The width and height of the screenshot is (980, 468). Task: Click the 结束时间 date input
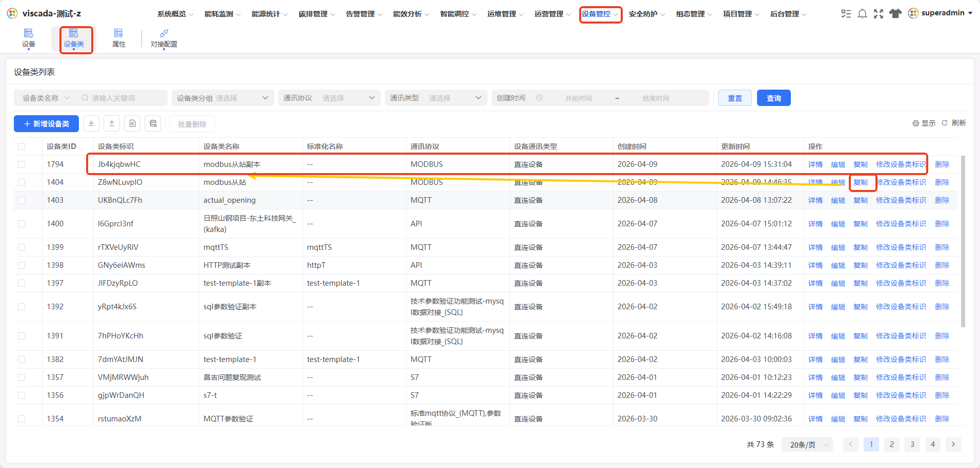[x=656, y=98]
